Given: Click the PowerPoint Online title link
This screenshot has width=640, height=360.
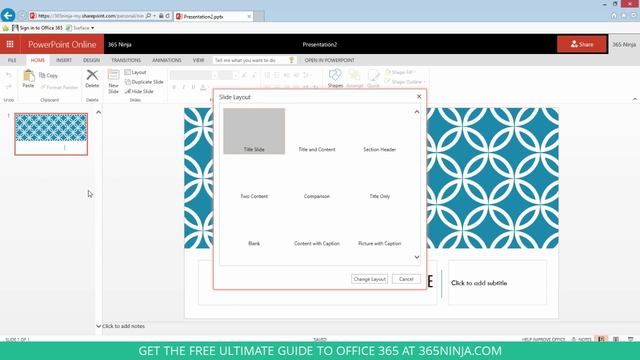Looking at the screenshot, I should tap(62, 44).
